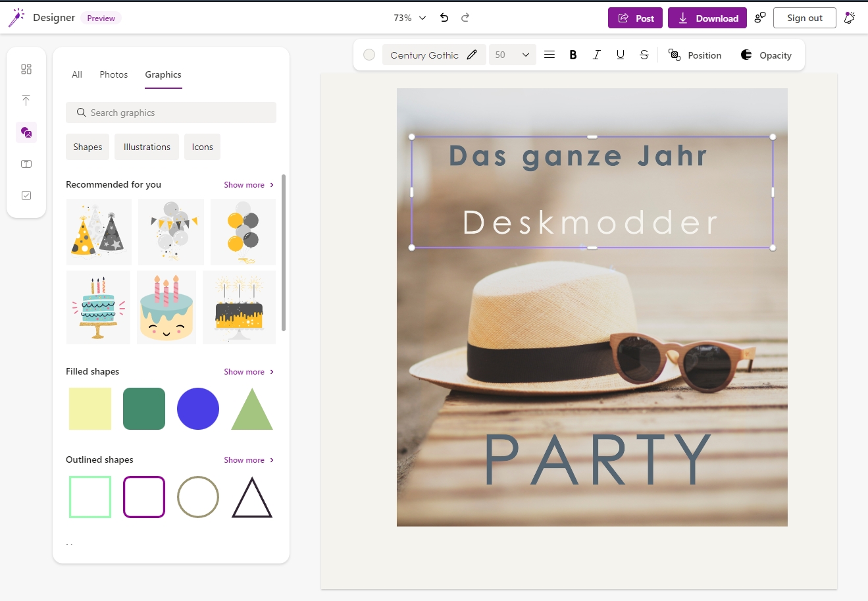This screenshot has height=601, width=868.
Task: Toggle strikethrough formatting
Action: (x=644, y=55)
